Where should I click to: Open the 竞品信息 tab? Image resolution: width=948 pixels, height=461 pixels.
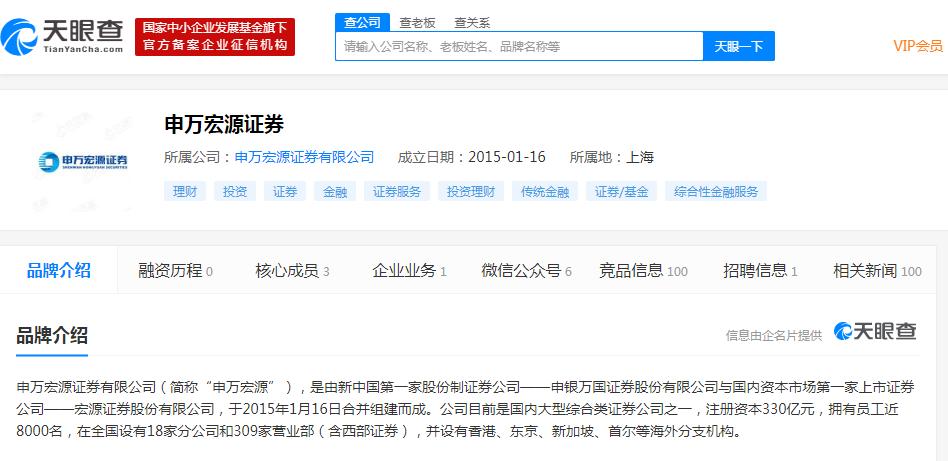(643, 271)
